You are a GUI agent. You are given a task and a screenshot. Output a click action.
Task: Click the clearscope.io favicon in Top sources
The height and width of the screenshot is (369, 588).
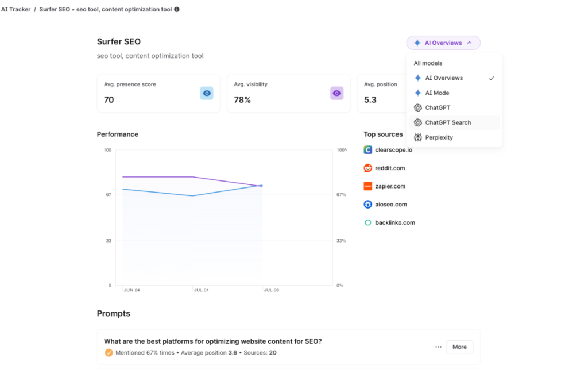pos(367,149)
